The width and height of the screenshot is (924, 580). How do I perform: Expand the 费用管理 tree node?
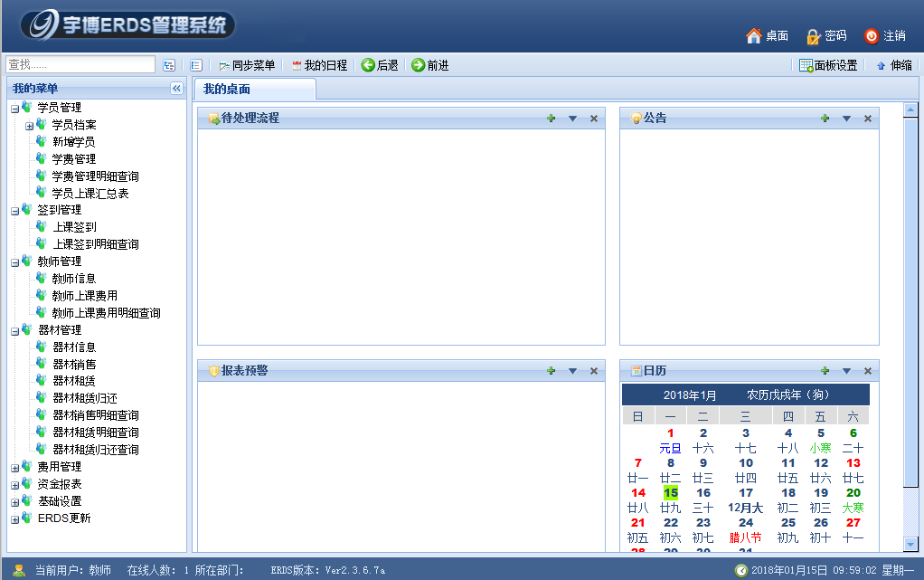(x=14, y=469)
